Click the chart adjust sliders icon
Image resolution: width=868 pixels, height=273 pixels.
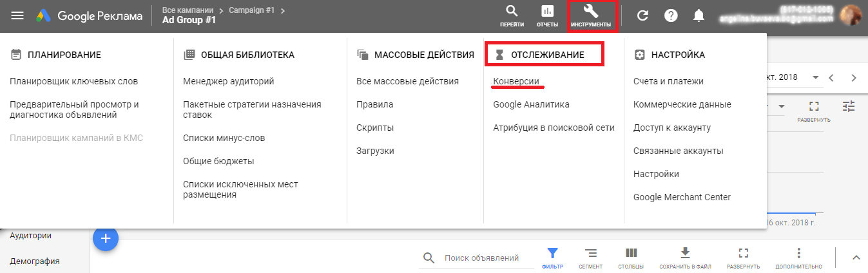849,107
